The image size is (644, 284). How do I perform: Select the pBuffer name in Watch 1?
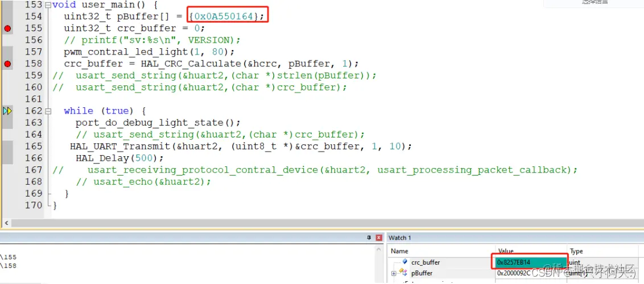422,273
